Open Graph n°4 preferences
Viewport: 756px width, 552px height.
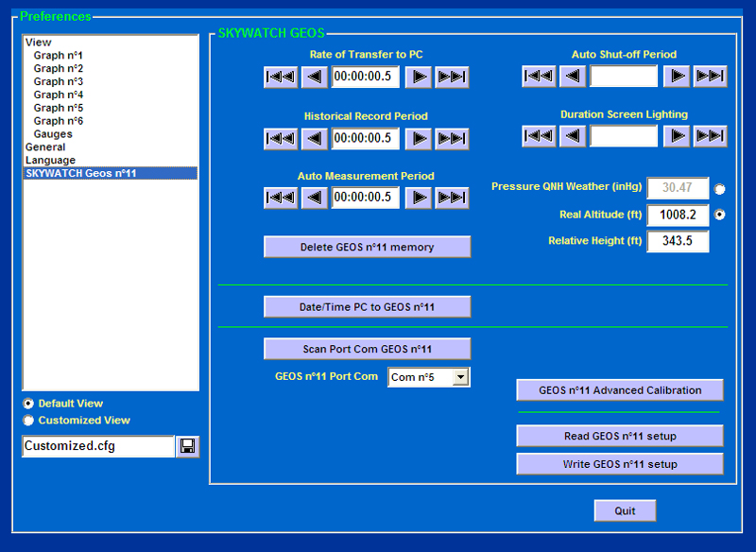[59, 95]
